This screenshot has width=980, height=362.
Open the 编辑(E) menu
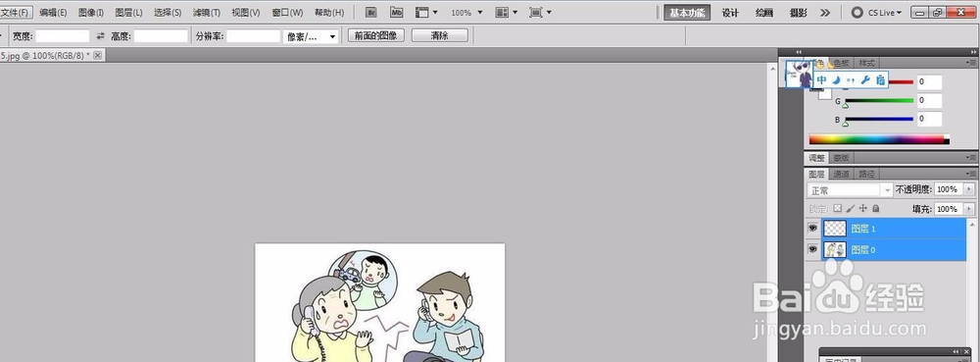click(x=53, y=13)
